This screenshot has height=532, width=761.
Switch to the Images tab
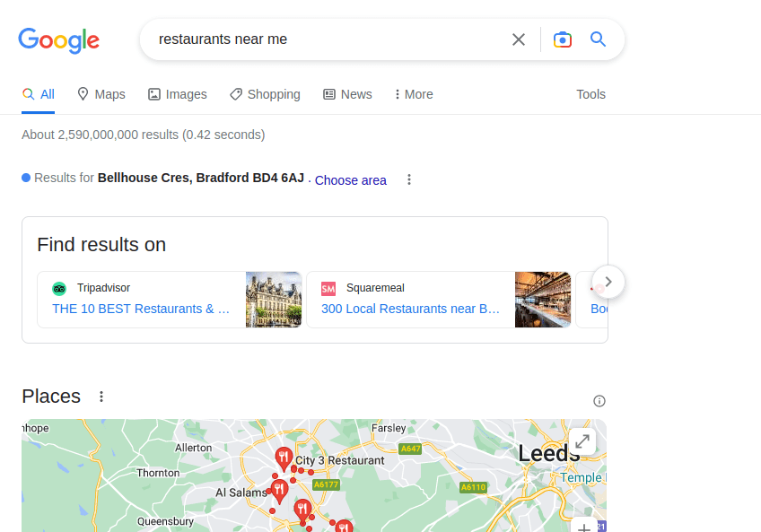pos(178,94)
